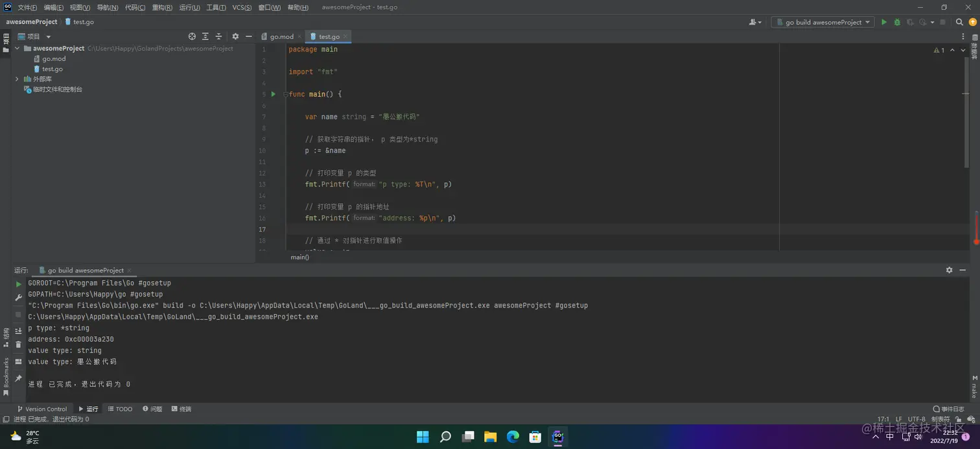Viewport: 980px width, 449px height.
Task: Select test.go in project tree
Action: (52, 69)
